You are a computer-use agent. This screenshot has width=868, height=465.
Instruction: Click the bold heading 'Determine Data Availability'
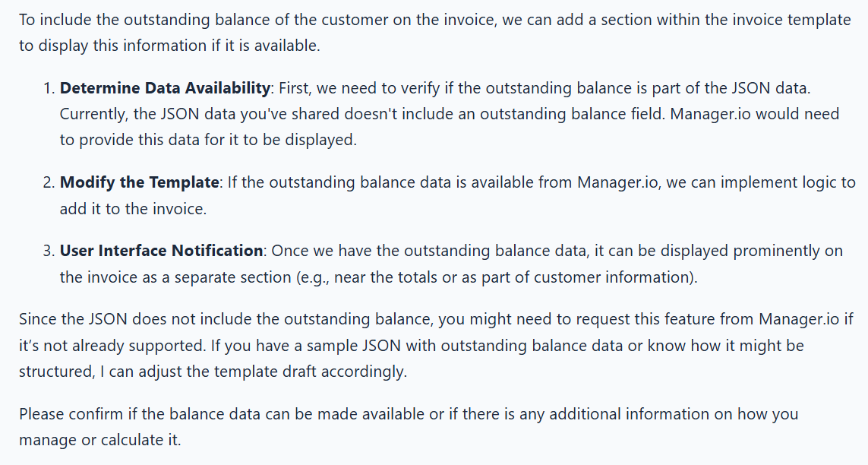click(165, 88)
